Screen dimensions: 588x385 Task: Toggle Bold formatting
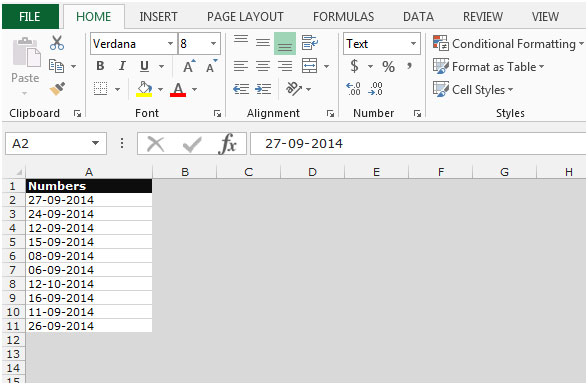(100, 66)
